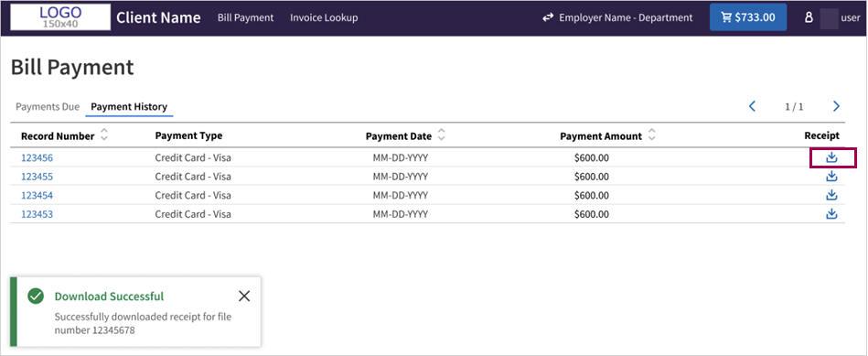The image size is (868, 356).
Task: Click Credit Card - Visa in row 123456
Action: pos(193,158)
